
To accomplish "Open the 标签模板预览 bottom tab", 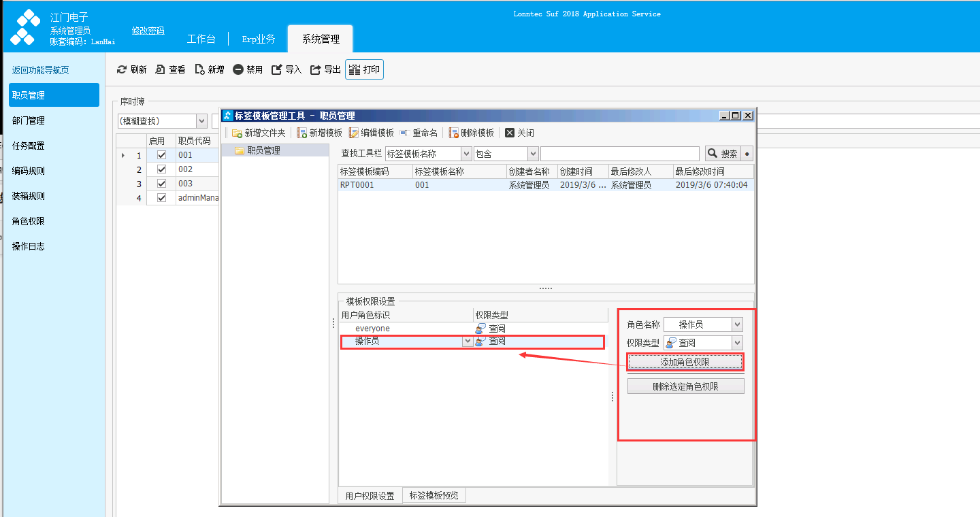I will coord(434,495).
